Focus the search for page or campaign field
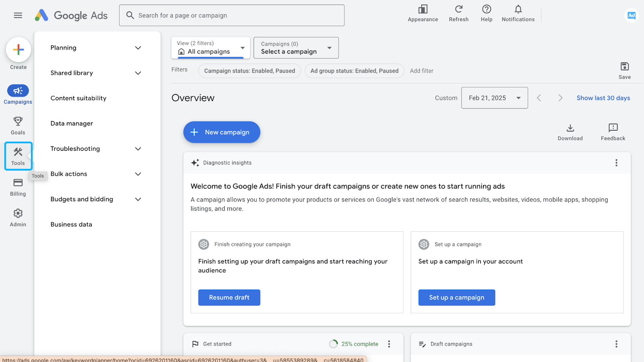 232,15
